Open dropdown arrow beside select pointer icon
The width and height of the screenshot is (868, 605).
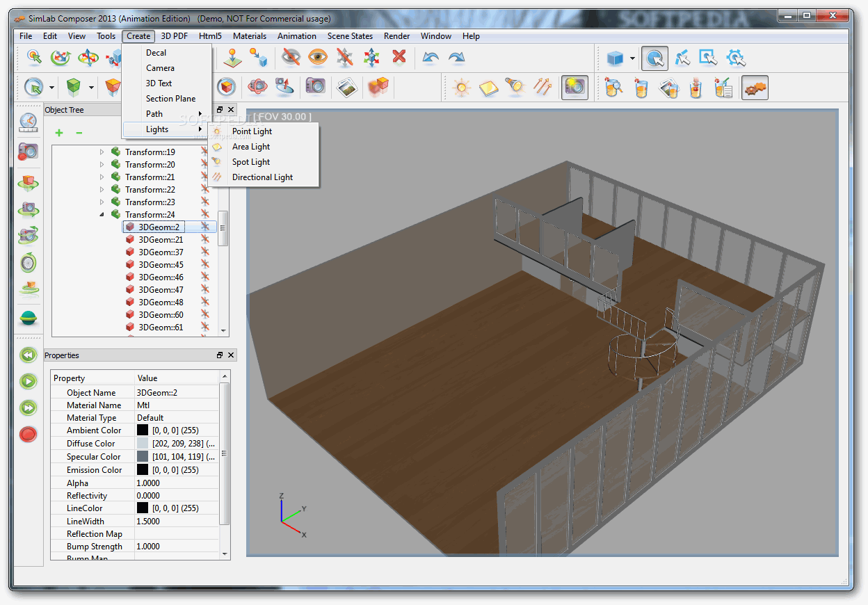pos(51,88)
